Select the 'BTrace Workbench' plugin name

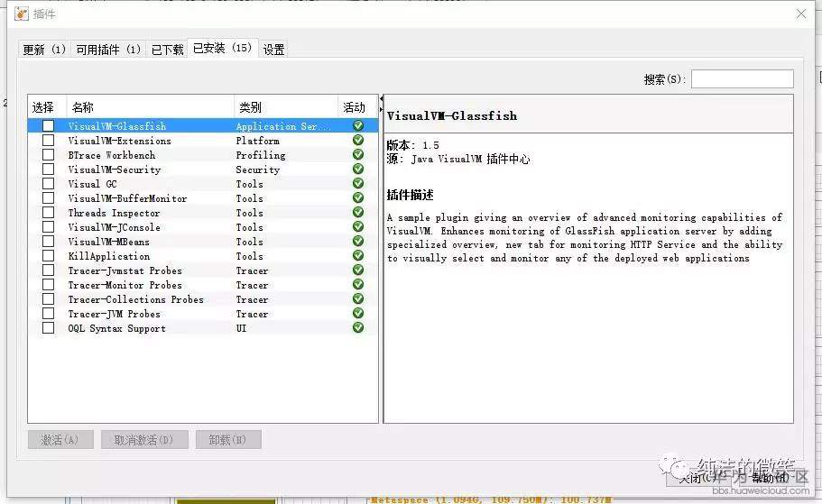[x=112, y=155]
